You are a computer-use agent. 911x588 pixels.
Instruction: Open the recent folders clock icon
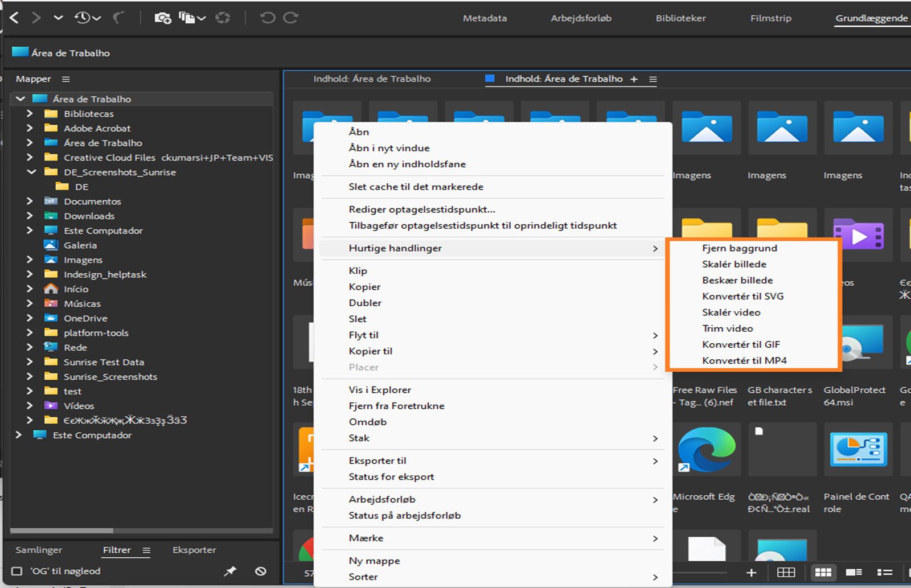point(83,18)
